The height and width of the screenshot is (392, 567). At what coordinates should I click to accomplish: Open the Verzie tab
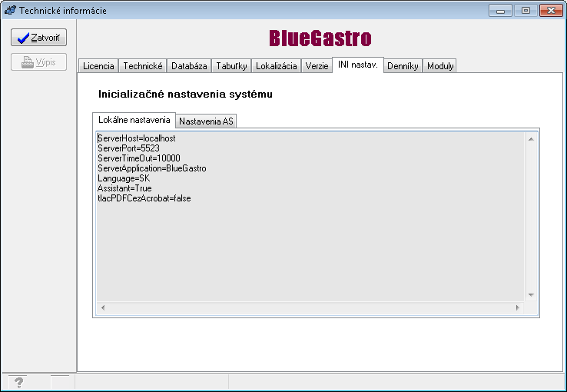[317, 66]
